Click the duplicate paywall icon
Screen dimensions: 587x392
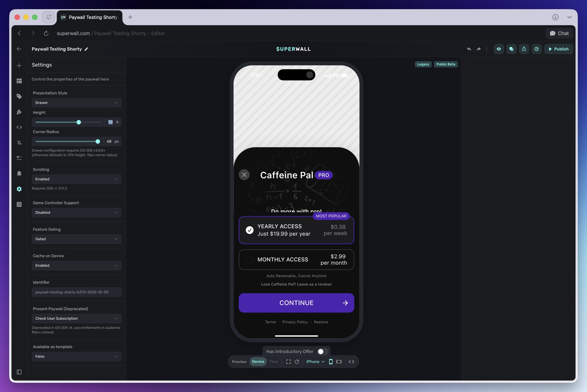[x=511, y=49]
